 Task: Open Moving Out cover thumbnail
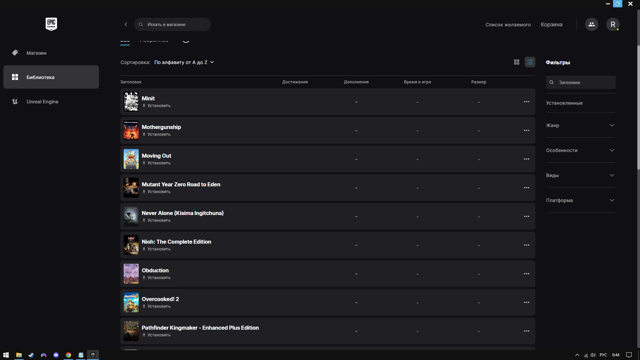131,159
